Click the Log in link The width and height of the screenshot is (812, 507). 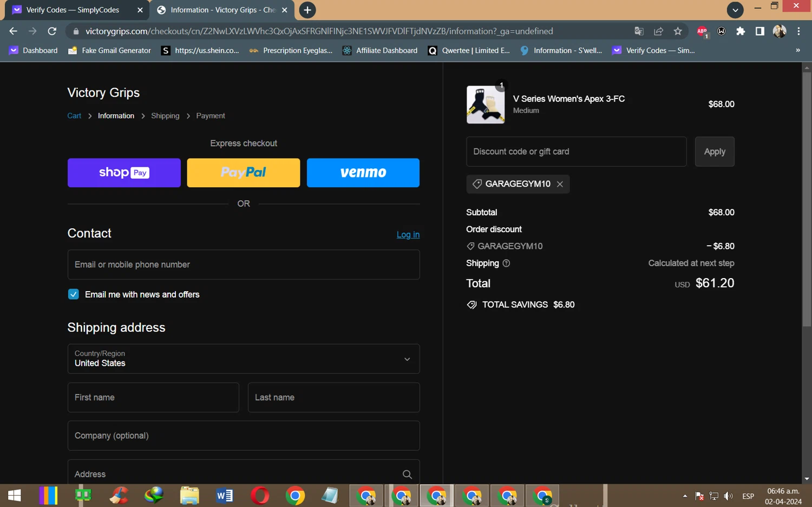point(408,234)
